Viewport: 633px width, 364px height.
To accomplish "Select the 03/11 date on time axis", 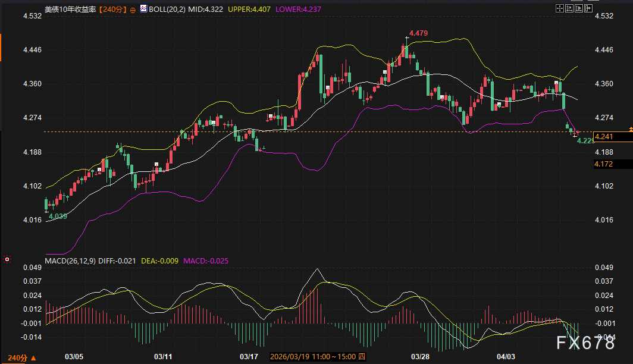I will [x=163, y=357].
